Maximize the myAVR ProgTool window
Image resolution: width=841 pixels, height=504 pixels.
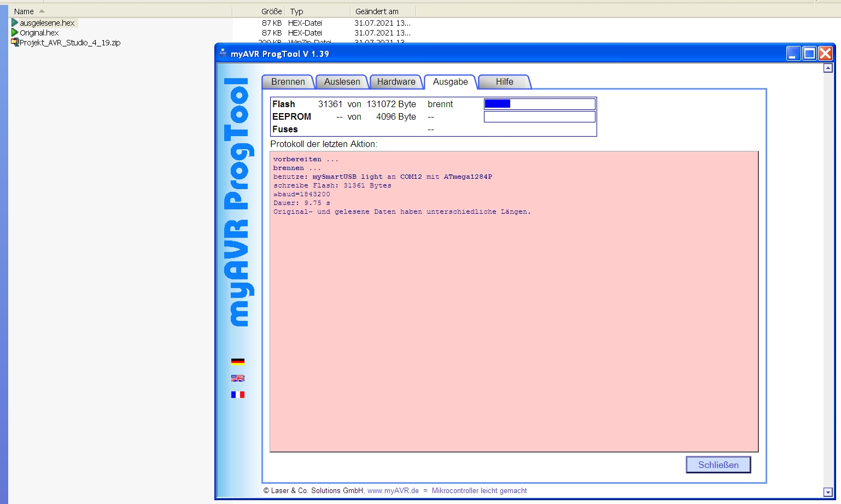tap(809, 53)
